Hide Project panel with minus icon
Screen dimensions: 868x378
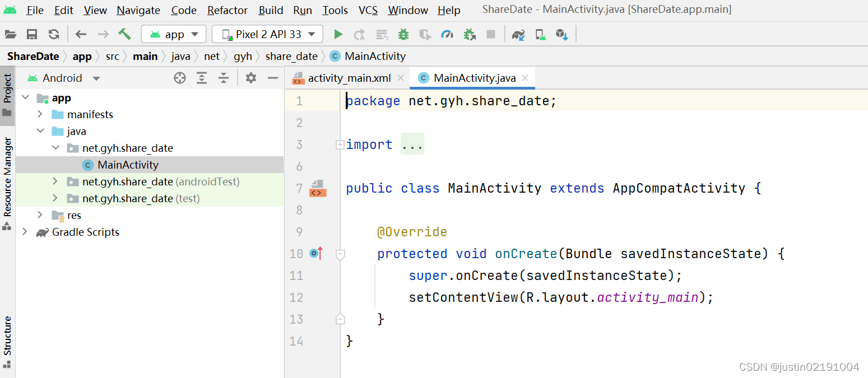tap(273, 78)
